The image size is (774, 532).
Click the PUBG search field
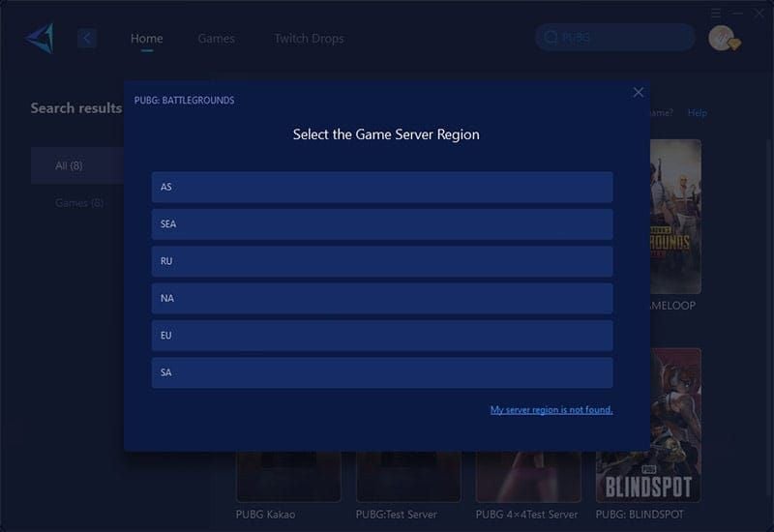(x=615, y=38)
